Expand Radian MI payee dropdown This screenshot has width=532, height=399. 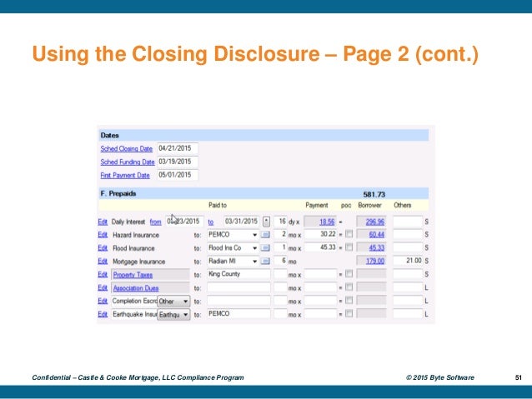254,262
